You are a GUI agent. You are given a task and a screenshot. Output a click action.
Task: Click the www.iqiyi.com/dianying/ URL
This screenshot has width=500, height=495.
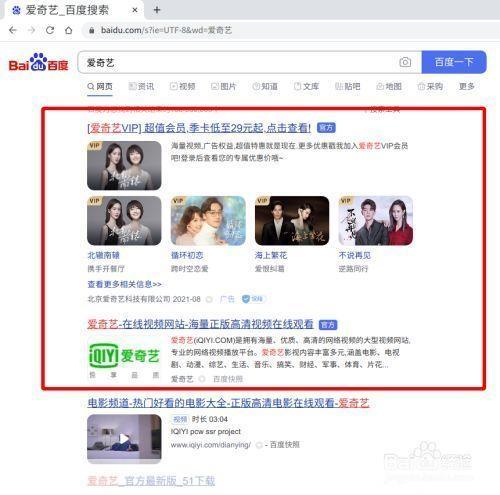pyautogui.click(x=211, y=445)
